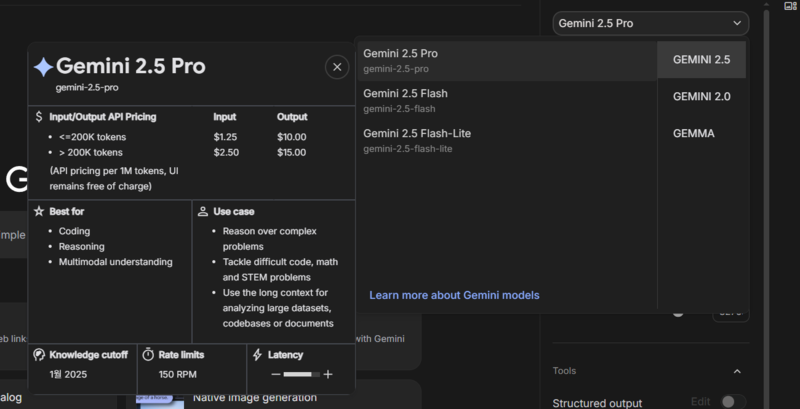Click the Multimodal understanding bullet
The image size is (800, 409).
pos(116,262)
